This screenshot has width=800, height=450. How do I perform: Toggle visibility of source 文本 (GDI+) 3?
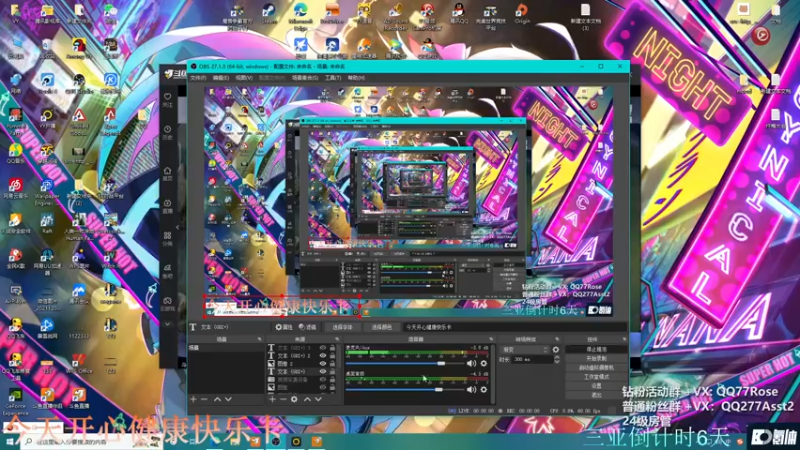tap(322, 347)
